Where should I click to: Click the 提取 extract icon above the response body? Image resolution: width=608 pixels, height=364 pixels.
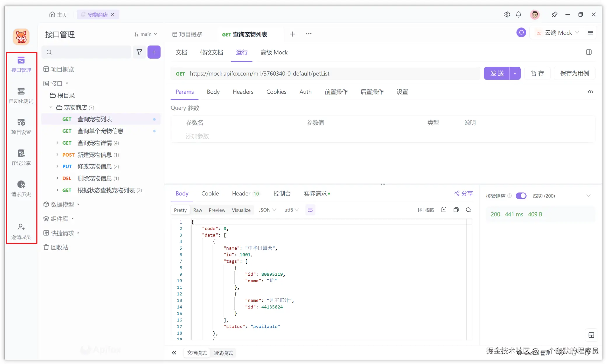[426, 210]
